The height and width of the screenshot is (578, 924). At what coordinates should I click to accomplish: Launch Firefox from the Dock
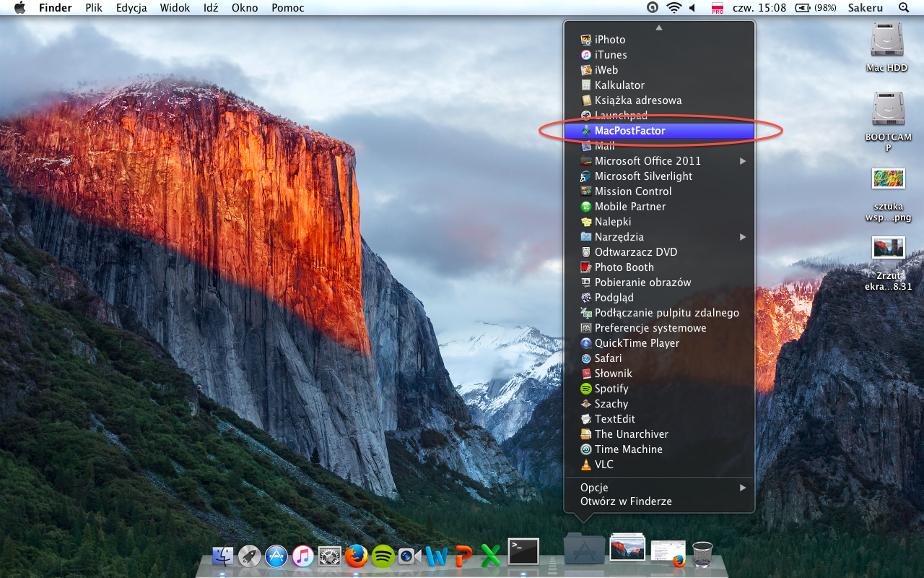point(357,556)
